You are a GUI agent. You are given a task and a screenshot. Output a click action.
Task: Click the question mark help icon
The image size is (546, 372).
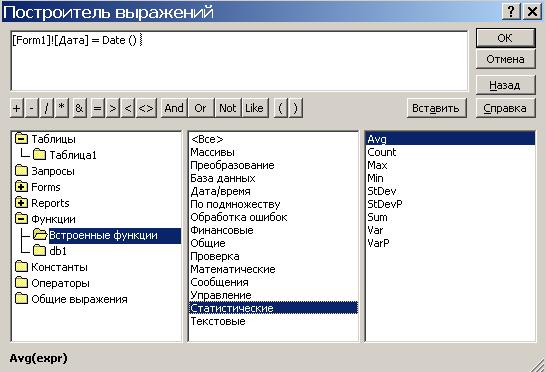511,12
